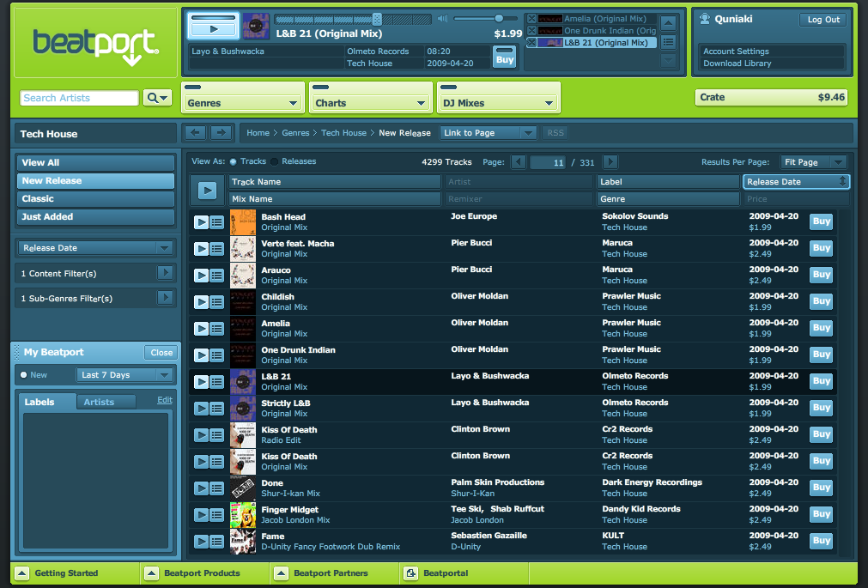Image resolution: width=868 pixels, height=588 pixels.
Task: Select New Release in sidebar
Action: [x=96, y=180]
